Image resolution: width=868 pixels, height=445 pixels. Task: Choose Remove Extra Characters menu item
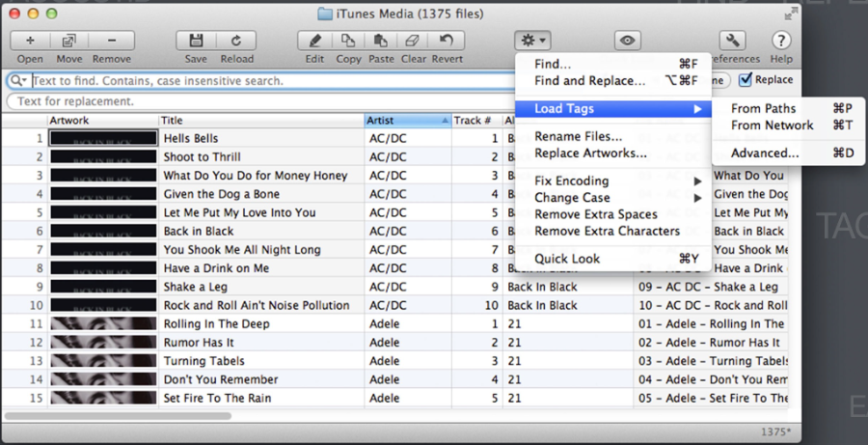(x=612, y=231)
